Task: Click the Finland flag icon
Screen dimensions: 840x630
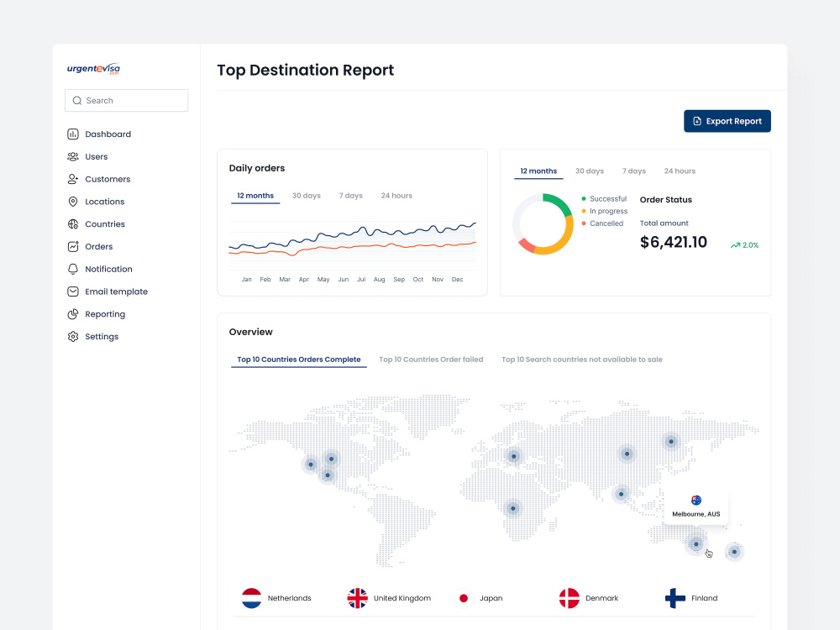Action: [x=675, y=598]
